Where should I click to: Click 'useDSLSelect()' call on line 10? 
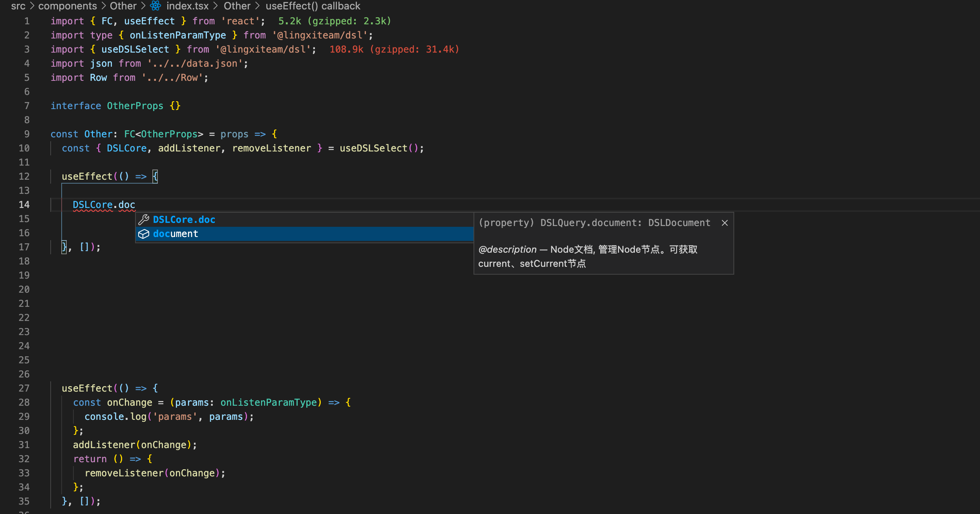(379, 148)
